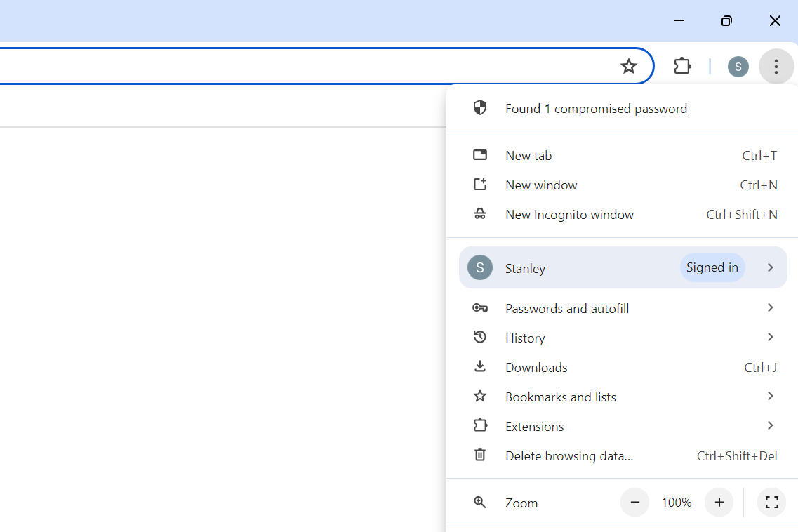This screenshot has height=532, width=798.
Task: Bookmark this page with the star icon
Action: tap(628, 67)
